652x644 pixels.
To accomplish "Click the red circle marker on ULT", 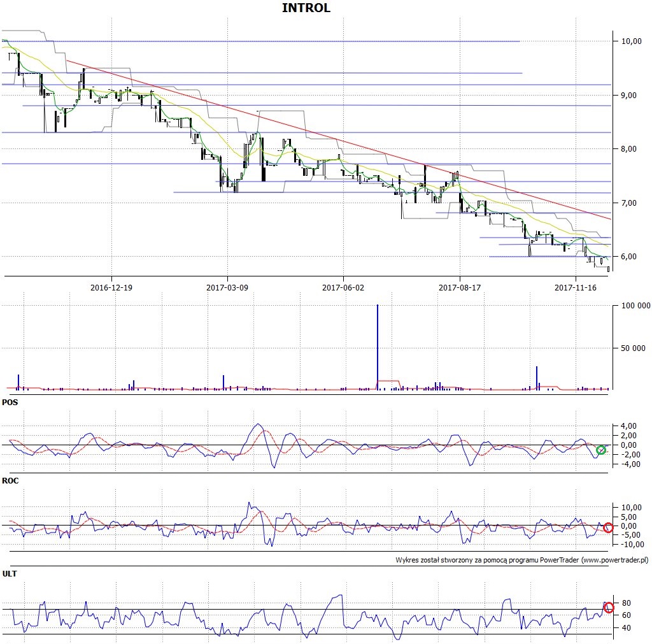I will 608,608.
